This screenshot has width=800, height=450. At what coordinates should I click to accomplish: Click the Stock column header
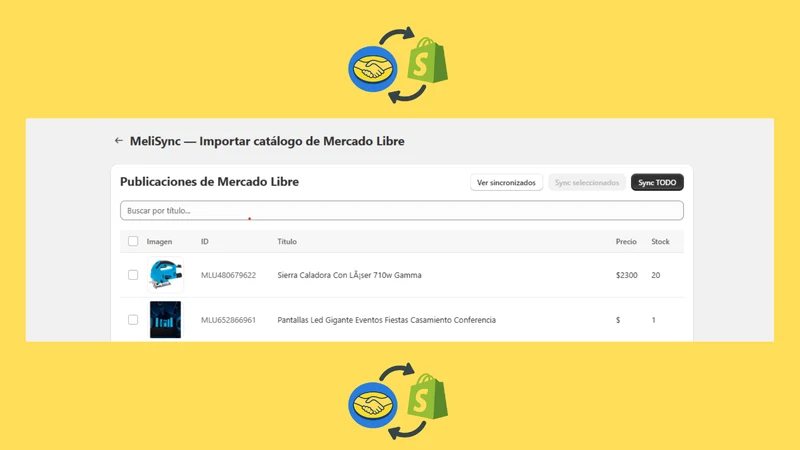(x=660, y=241)
